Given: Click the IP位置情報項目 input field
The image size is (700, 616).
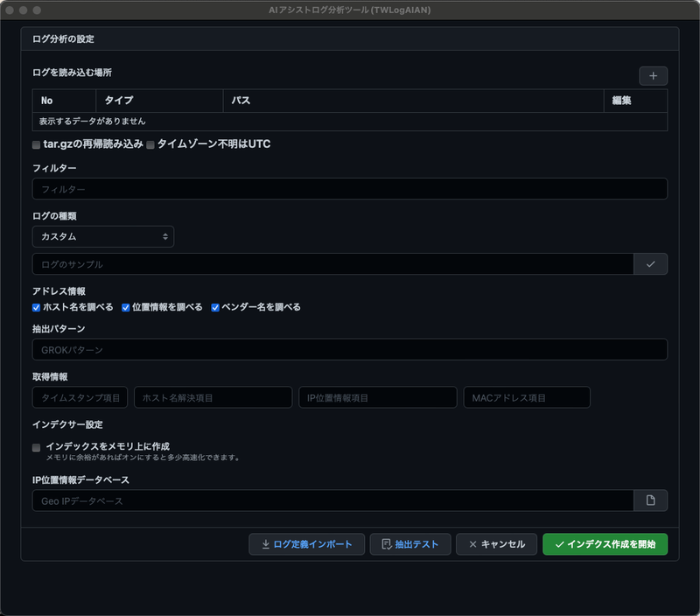Looking at the screenshot, I should click(377, 397).
